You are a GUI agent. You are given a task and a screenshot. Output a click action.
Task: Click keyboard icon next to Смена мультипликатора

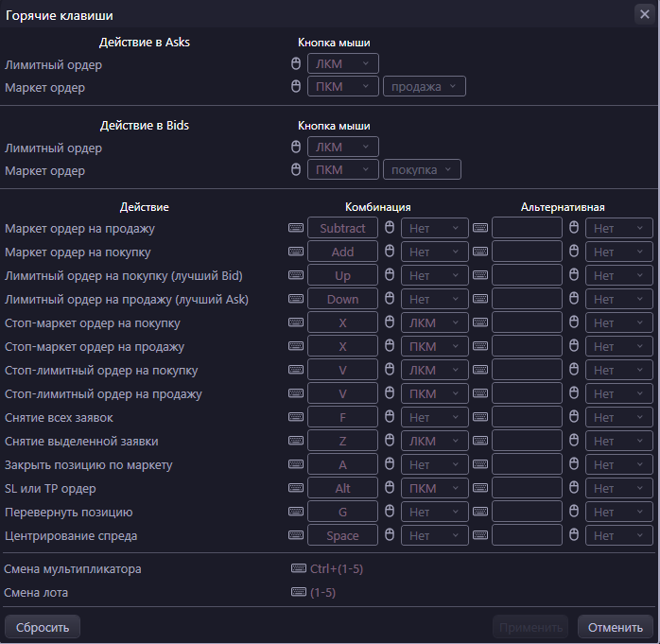point(299,569)
